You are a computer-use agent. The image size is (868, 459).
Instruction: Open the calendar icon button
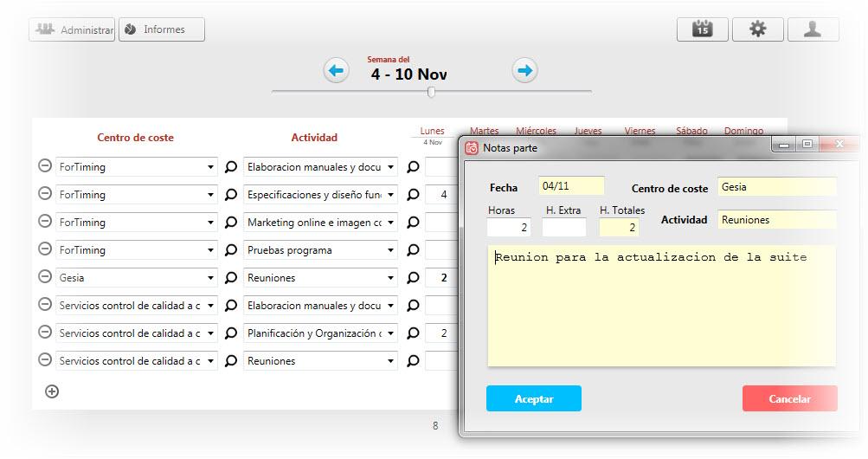703,29
